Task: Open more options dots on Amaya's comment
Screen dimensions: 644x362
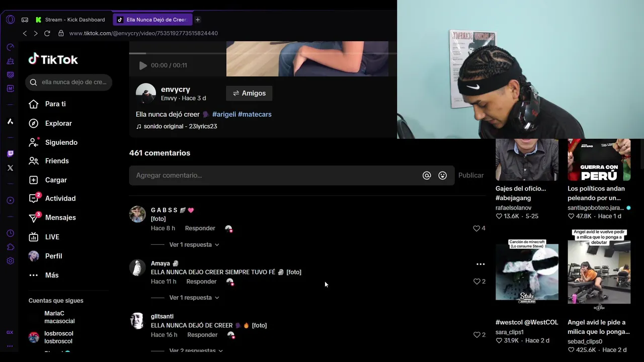Action: click(480, 264)
